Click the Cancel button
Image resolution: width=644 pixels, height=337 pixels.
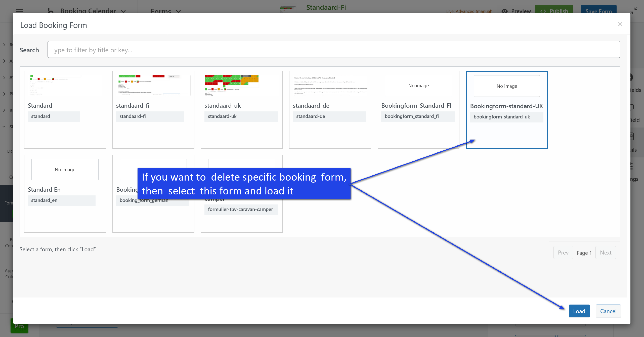[x=608, y=311]
